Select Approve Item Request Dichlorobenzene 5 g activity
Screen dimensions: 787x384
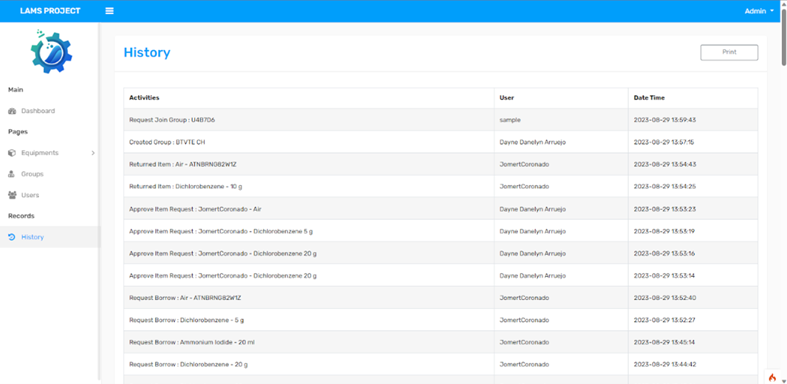pos(221,231)
